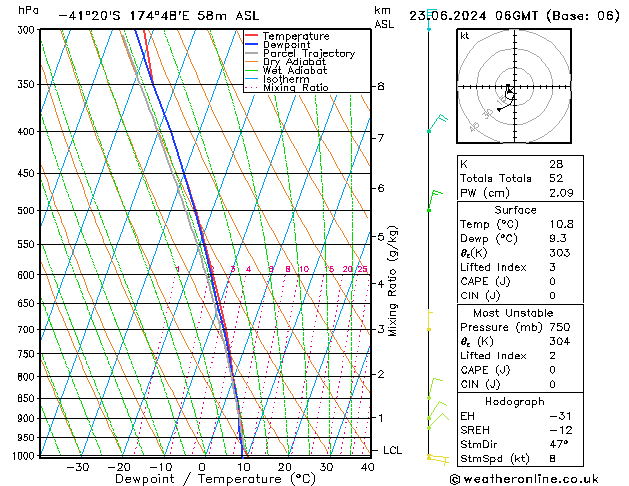Click the yellow wind barb at 700 hPa
This screenshot has width=629, height=486.
[x=429, y=320]
